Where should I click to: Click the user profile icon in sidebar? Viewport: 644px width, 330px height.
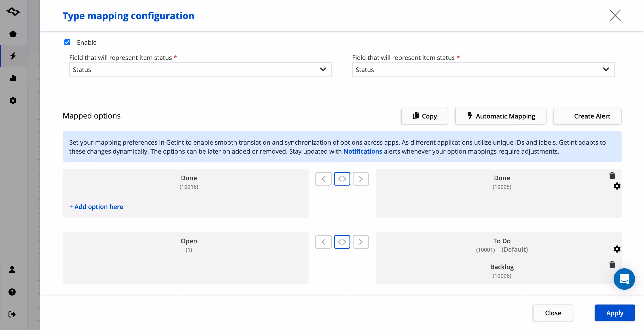point(12,269)
